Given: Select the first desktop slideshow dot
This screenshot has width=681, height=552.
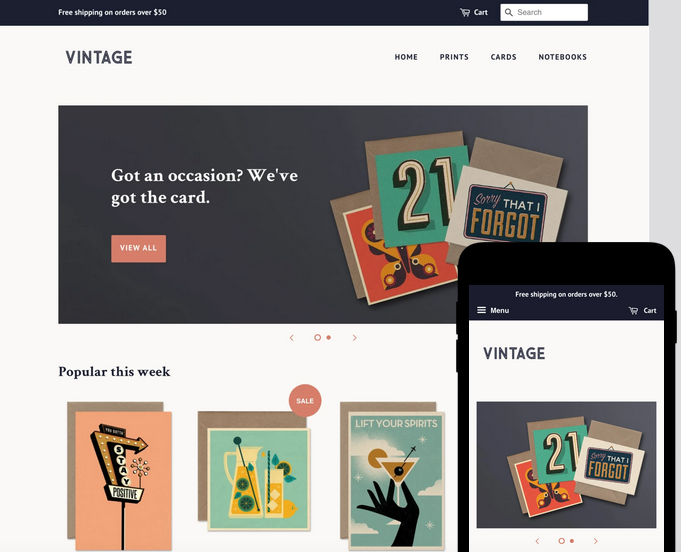Looking at the screenshot, I should [x=317, y=337].
